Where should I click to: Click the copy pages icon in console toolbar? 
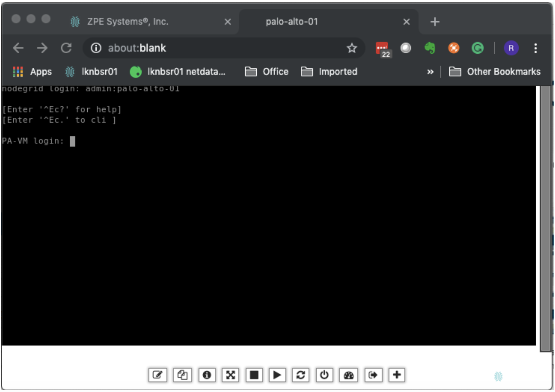pyautogui.click(x=182, y=375)
